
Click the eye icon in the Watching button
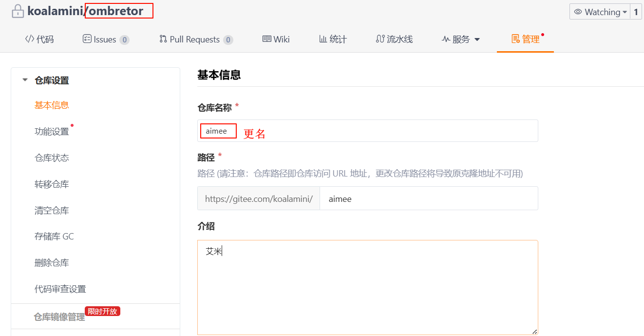tap(578, 12)
